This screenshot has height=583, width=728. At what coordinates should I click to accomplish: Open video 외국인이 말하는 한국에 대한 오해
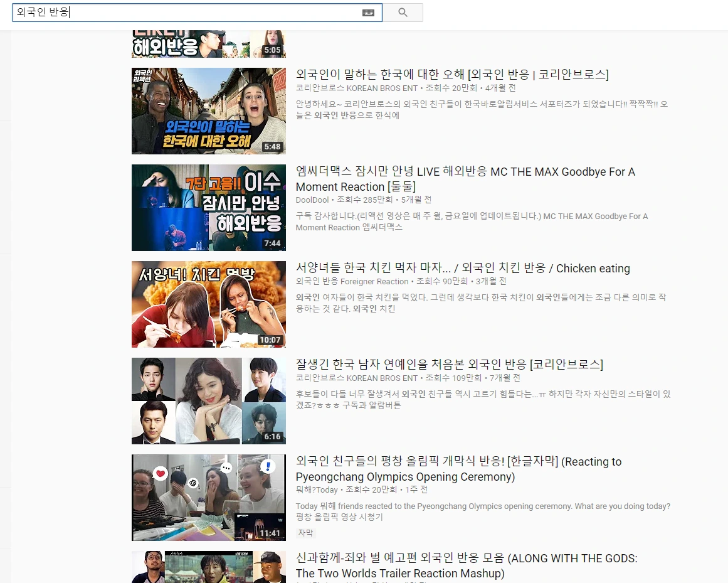tap(454, 75)
